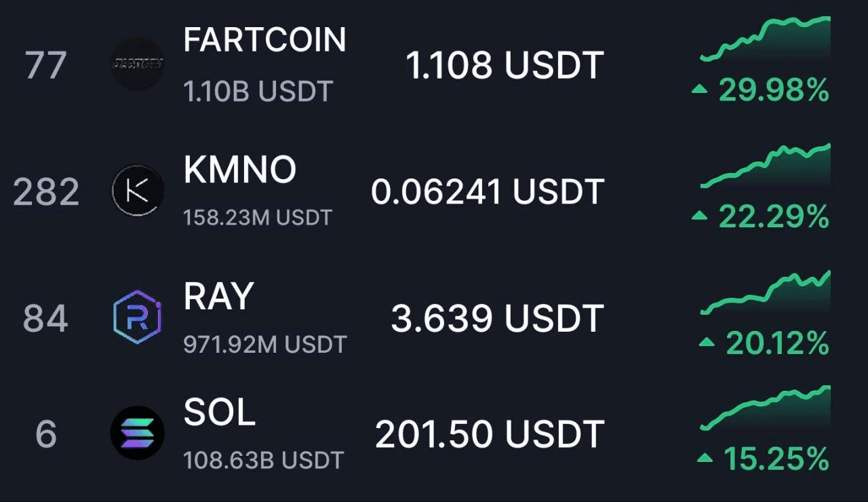Screen dimensions: 868x502
Task: Tap the green arrow beside 29.98%
Action: (701, 90)
